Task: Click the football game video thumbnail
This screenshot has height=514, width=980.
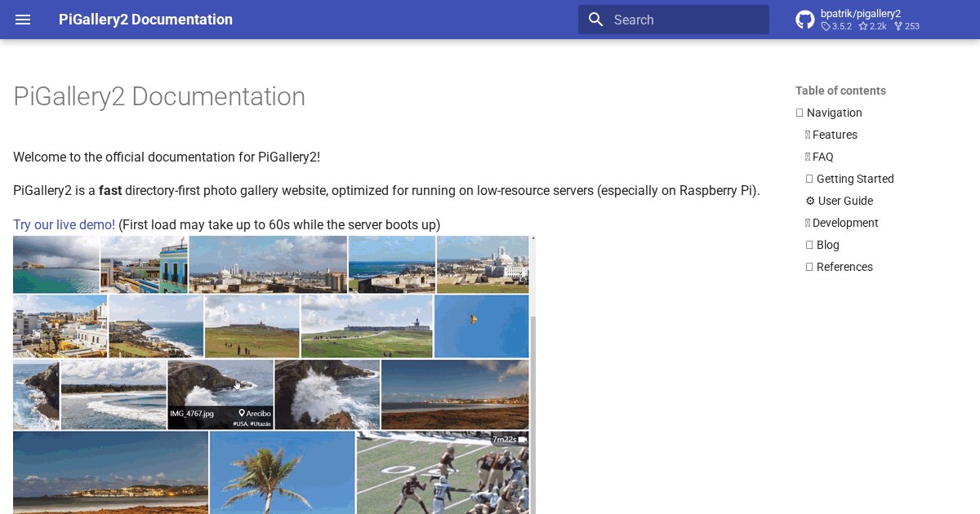Action: (443, 472)
